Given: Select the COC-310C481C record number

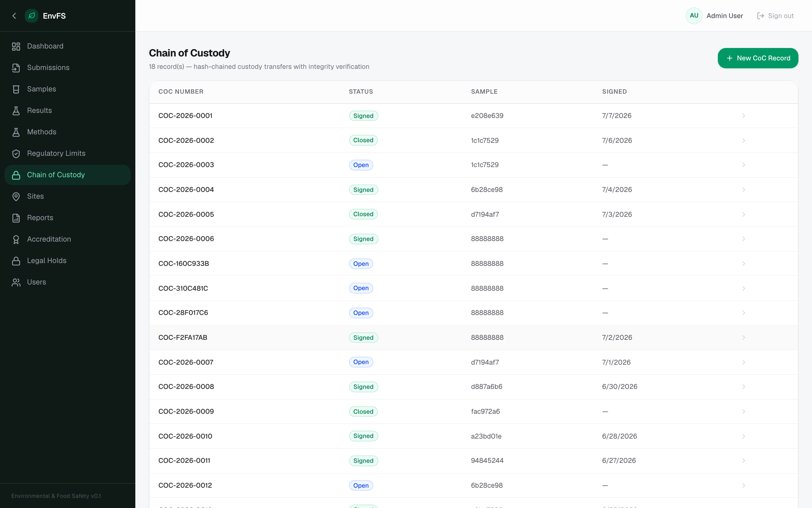Looking at the screenshot, I should click(183, 288).
